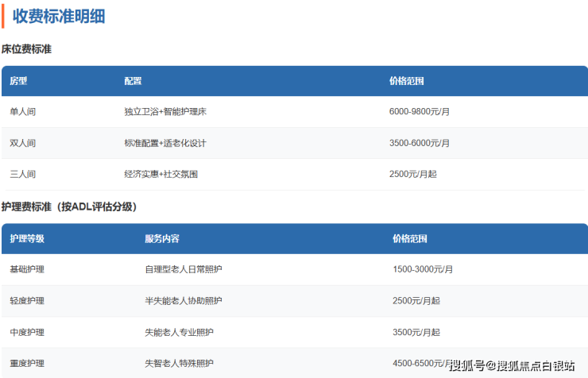Image resolution: width=588 pixels, height=378 pixels.
Task: Click the 护理费标准（按ADL评估分级） heading
Action: coord(69,206)
